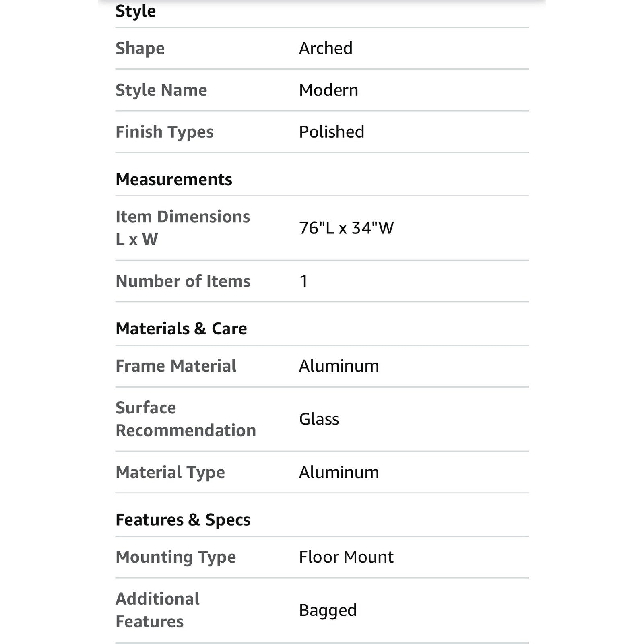Click the 76"L x 34"W dimension value
This screenshot has height=644, width=644.
tap(347, 228)
